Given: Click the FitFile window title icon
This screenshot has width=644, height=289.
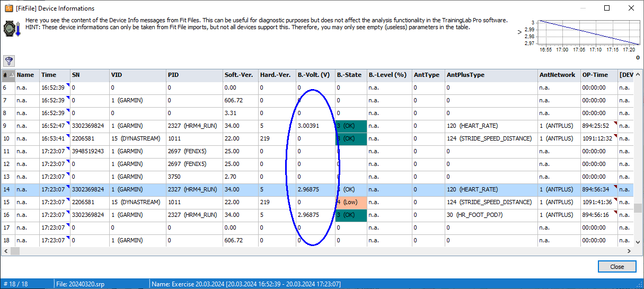Looking at the screenshot, I should (x=8, y=8).
